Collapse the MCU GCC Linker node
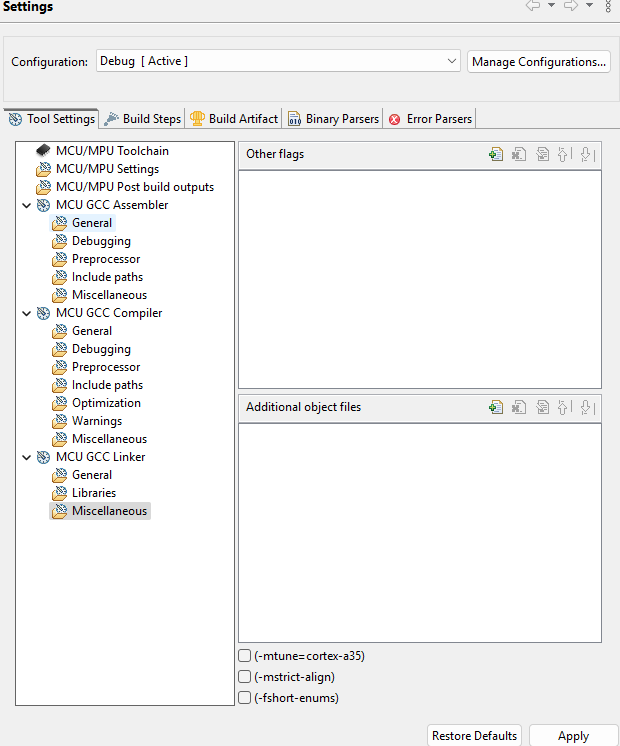 click(27, 458)
